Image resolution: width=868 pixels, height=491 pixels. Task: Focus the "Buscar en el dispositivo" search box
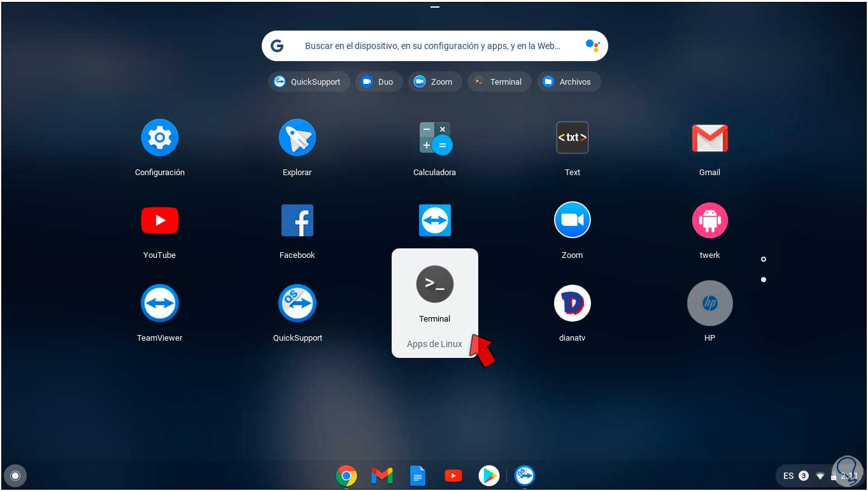coord(435,46)
